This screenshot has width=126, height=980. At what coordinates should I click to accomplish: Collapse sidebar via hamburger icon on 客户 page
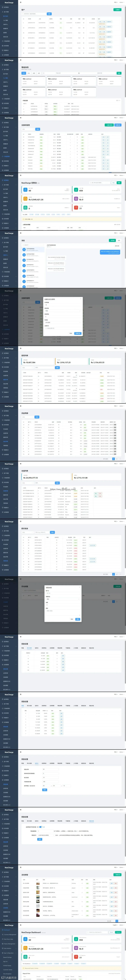tap(21, 2)
